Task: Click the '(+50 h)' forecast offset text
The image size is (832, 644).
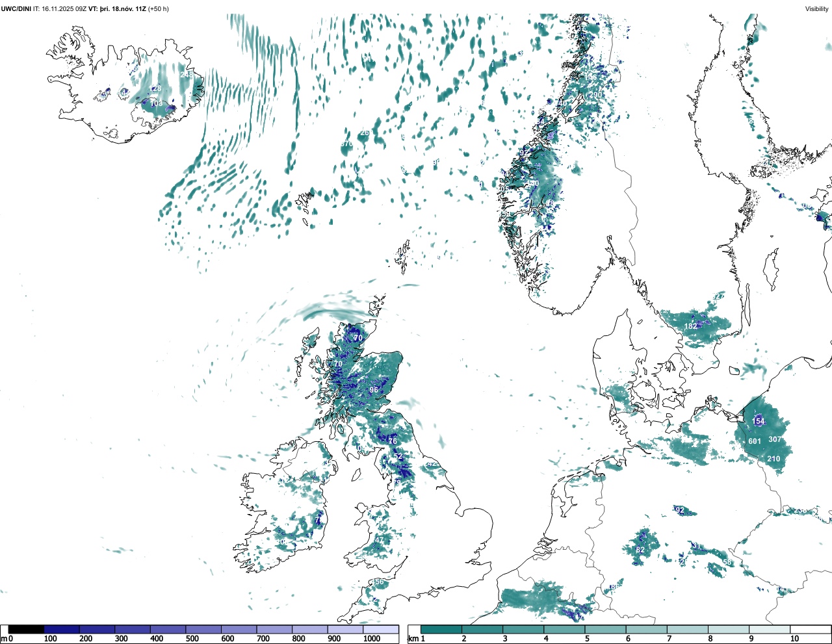Action: (159, 8)
